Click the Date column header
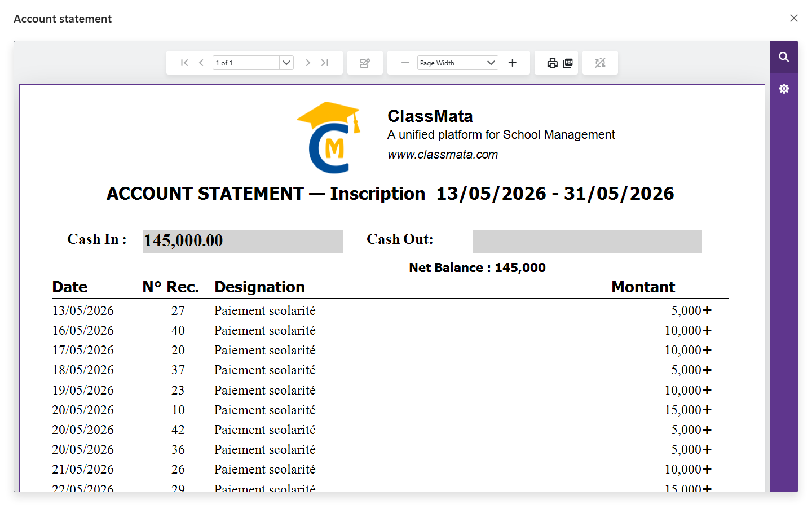 [70, 287]
